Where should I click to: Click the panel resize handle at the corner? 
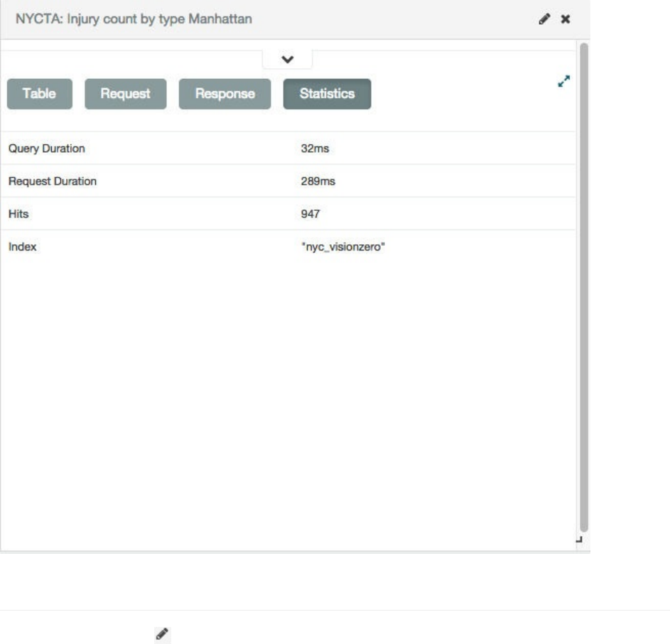pos(579,540)
